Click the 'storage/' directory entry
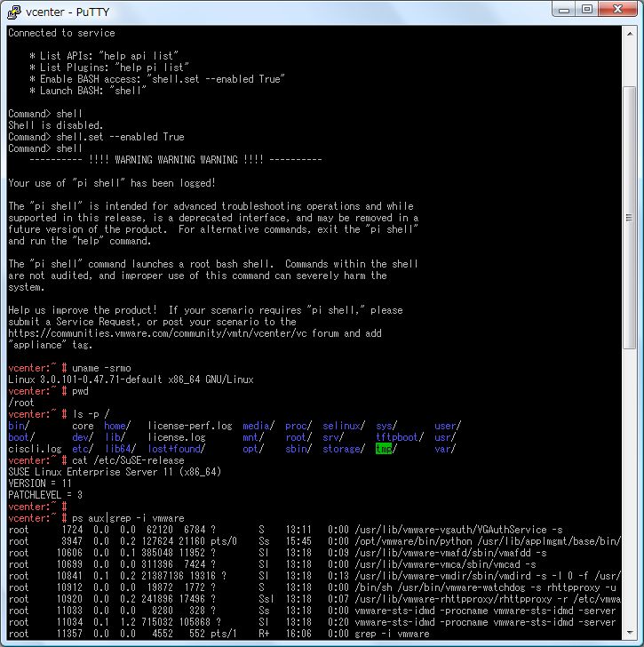644x647 pixels. click(344, 449)
